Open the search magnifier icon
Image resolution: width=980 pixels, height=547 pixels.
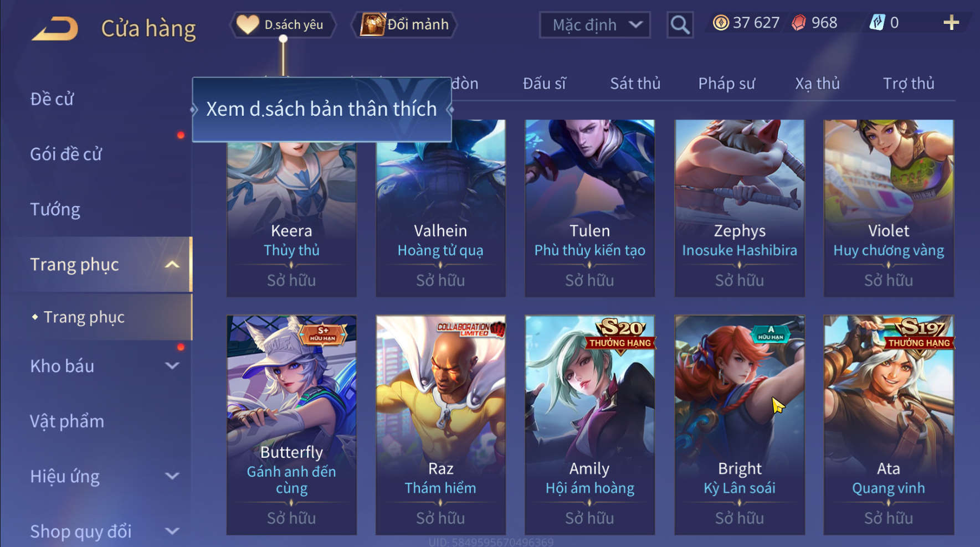tap(680, 25)
